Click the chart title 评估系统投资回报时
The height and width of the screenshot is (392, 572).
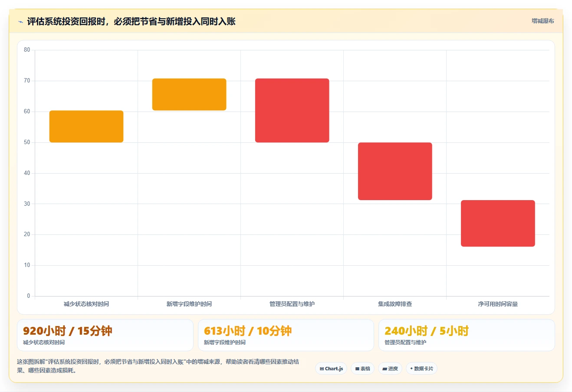131,22
